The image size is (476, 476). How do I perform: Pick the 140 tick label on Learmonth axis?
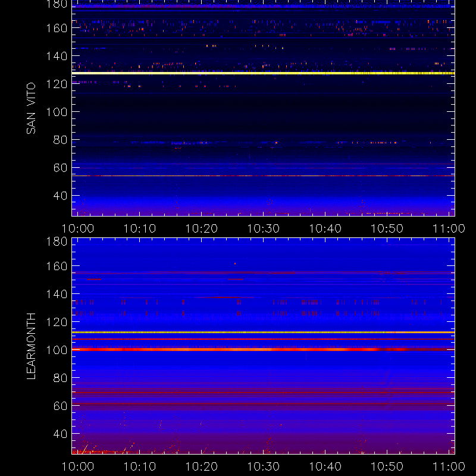tap(57, 294)
